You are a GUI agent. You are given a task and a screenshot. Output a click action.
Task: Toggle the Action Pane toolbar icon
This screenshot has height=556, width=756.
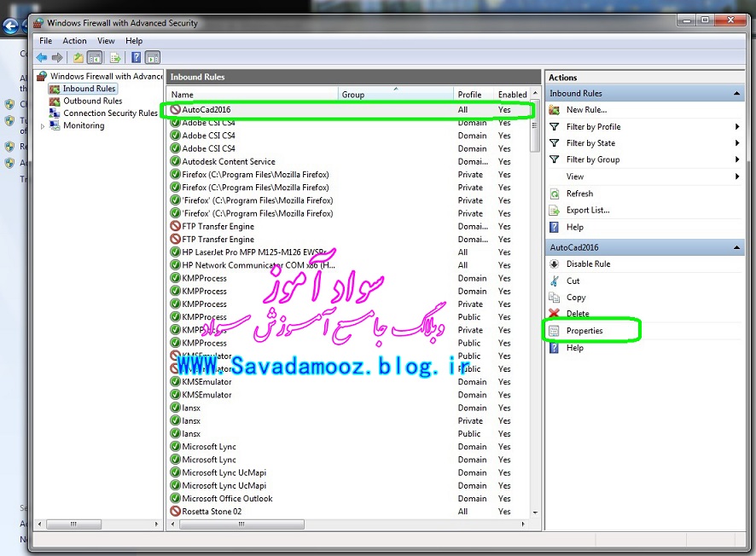click(153, 58)
